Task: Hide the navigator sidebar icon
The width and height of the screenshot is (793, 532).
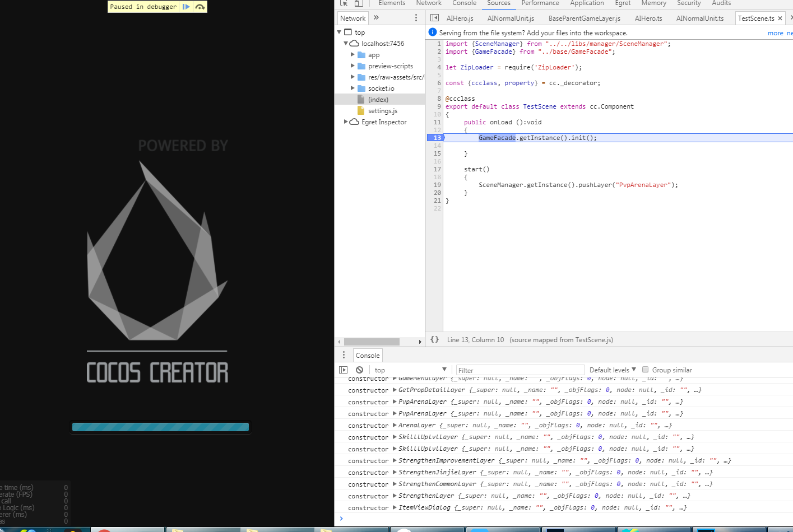Action: coord(434,18)
